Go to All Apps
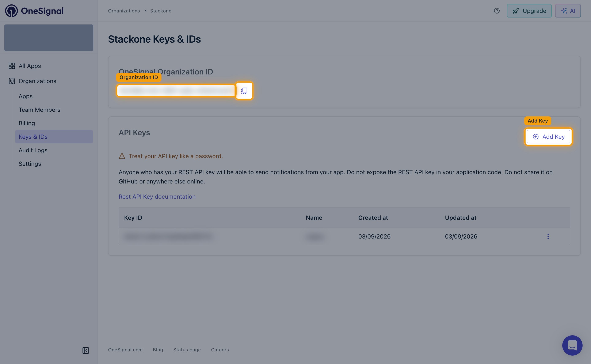 point(30,66)
